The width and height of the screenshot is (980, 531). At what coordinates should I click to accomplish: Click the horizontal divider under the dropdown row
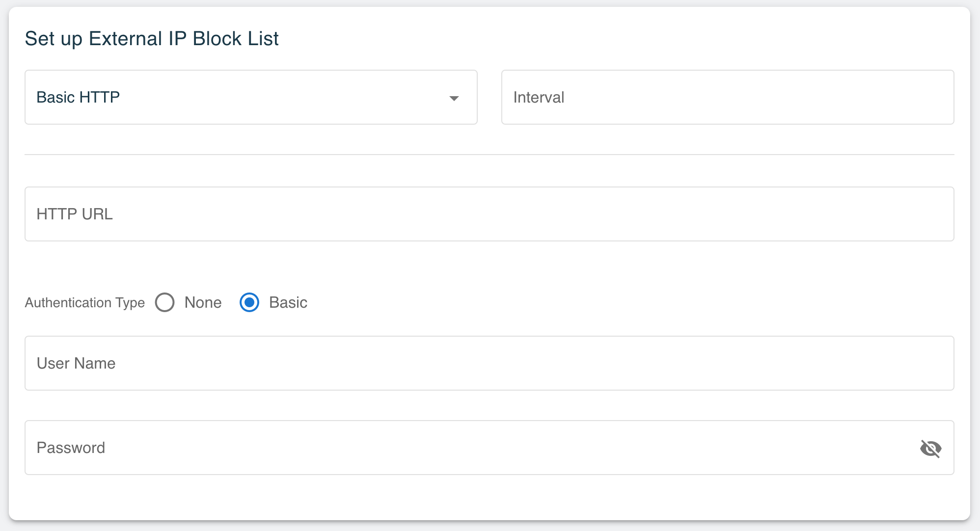tap(490, 155)
